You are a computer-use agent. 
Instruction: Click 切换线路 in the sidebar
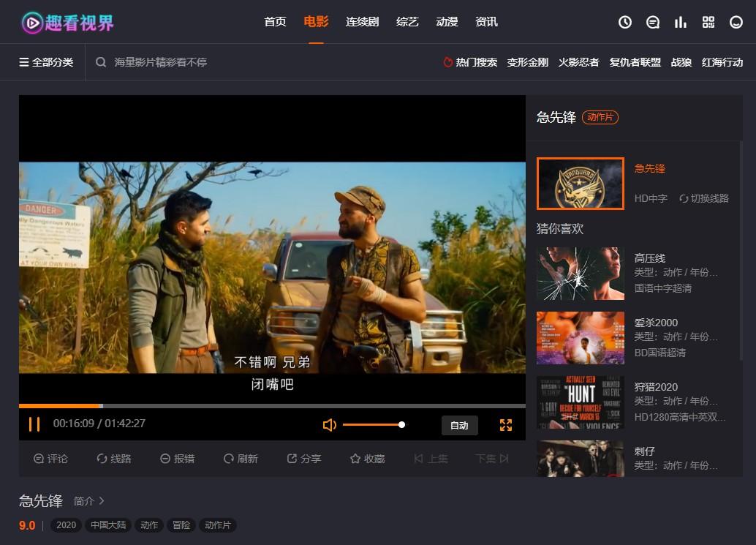(704, 198)
